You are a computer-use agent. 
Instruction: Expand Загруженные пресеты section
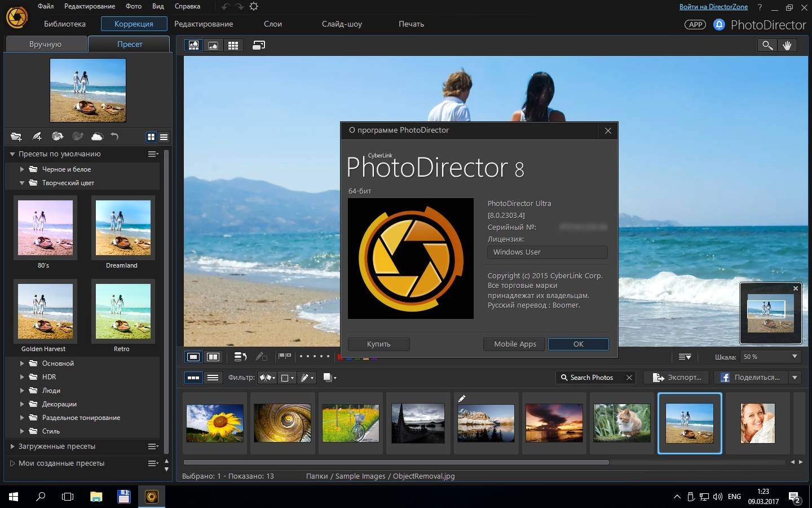point(12,446)
